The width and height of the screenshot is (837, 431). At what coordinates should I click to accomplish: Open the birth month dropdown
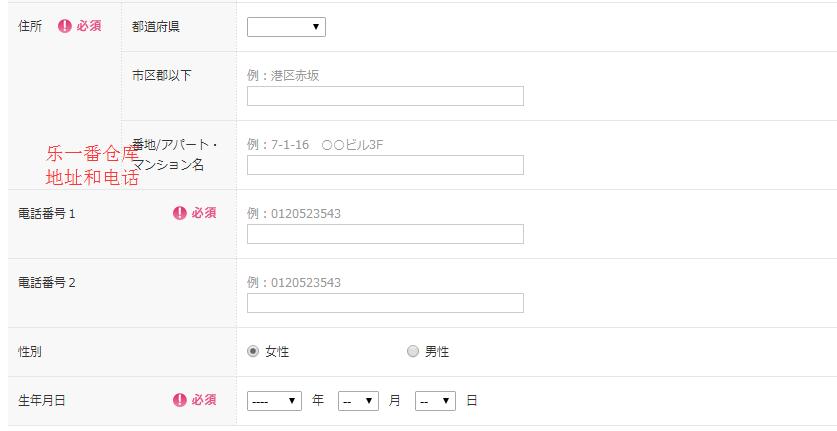click(358, 400)
